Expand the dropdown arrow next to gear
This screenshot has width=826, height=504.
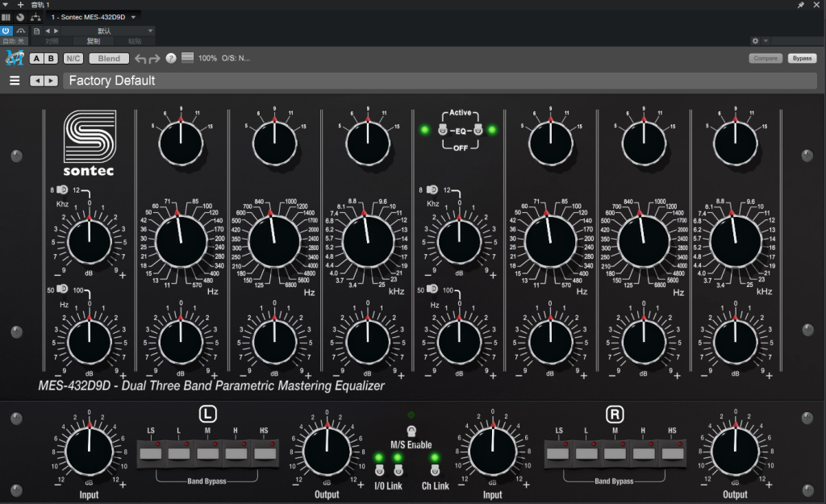766,40
